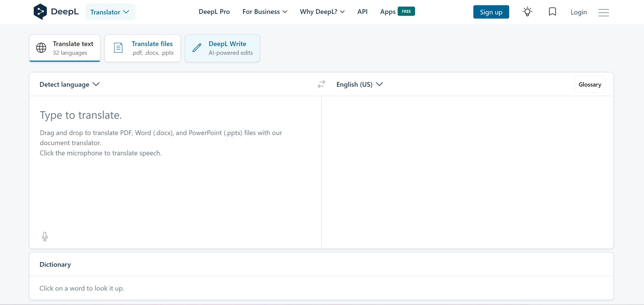
Task: Open the For Business menu
Action: point(265,12)
